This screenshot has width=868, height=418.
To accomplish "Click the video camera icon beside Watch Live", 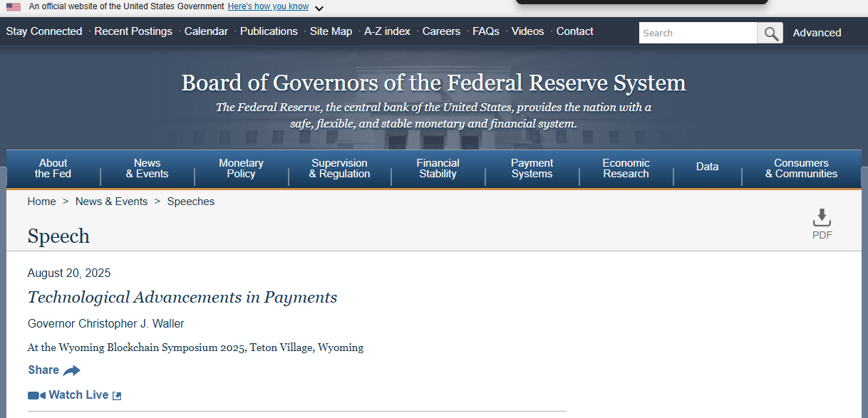I will pyautogui.click(x=36, y=395).
